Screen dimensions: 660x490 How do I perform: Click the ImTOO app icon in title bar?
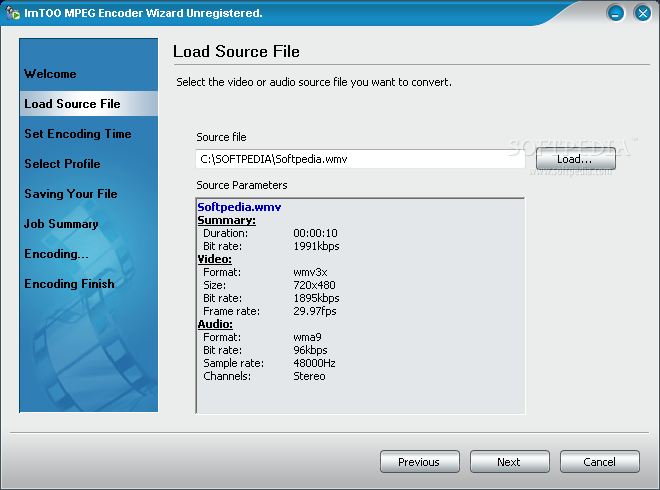click(x=12, y=13)
